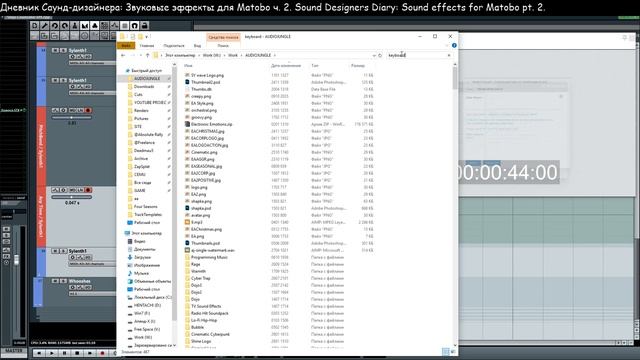Click the curve editor icon in DAW toolbar
Image resolution: width=640 pixels, height=360 pixels.
coord(115,26)
